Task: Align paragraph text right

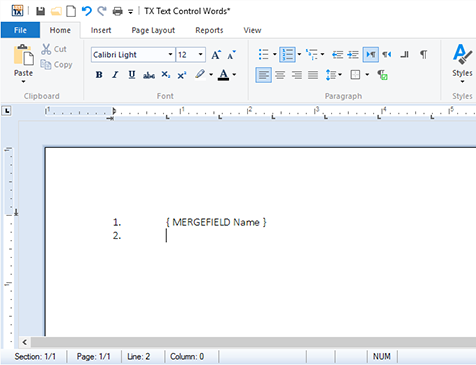Action: pyautogui.click(x=296, y=75)
